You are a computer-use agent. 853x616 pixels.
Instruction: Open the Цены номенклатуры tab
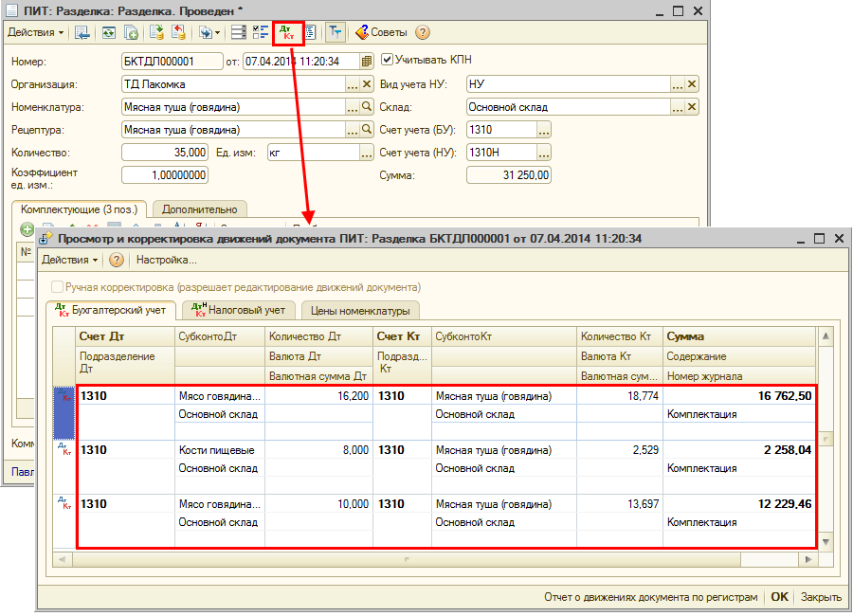tap(360, 311)
